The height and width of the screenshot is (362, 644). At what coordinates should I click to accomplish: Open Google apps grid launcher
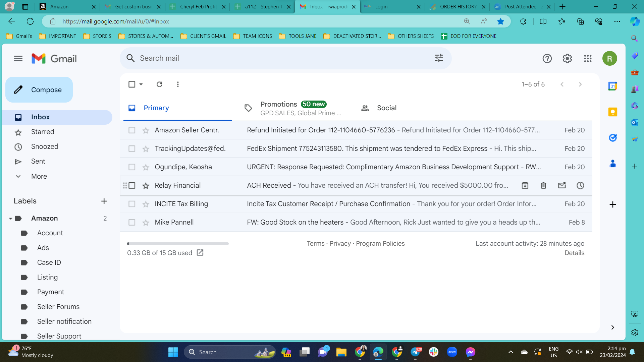(588, 59)
